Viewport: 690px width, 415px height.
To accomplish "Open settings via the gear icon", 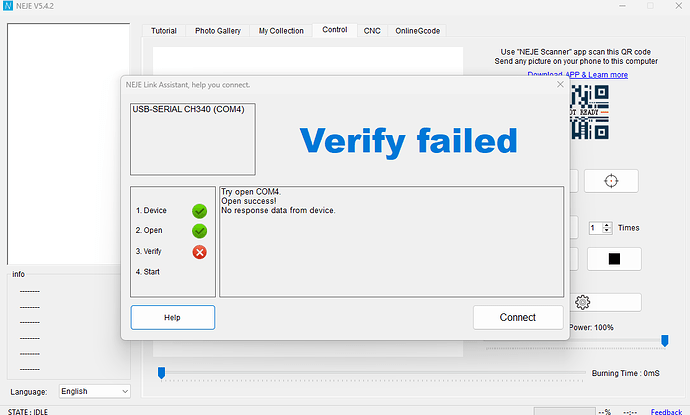I will 583,302.
